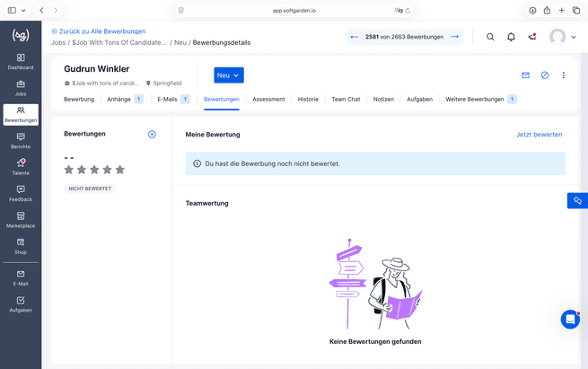
Task: Click the reject application circle-slash icon
Action: pyautogui.click(x=545, y=75)
